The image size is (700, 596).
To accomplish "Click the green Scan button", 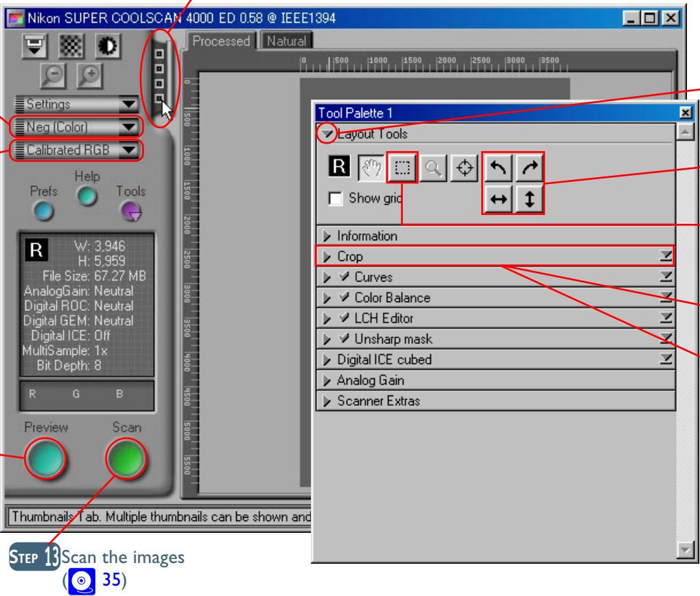I will tap(126, 459).
